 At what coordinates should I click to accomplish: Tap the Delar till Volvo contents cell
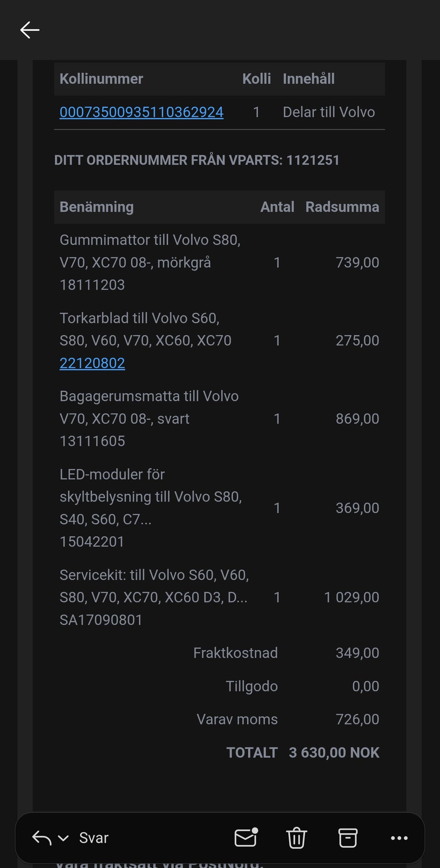[329, 112]
